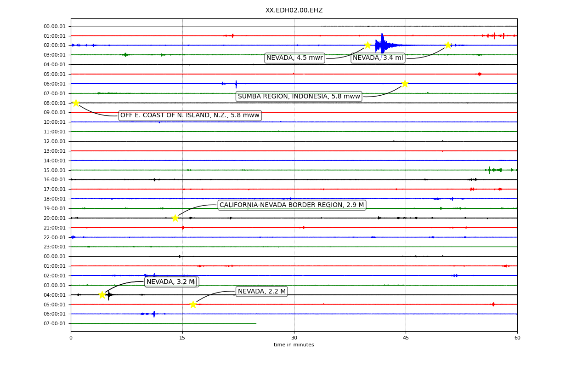Click the large blue seismic burst waveform
This screenshot has height=368, width=588.
[x=385, y=45]
